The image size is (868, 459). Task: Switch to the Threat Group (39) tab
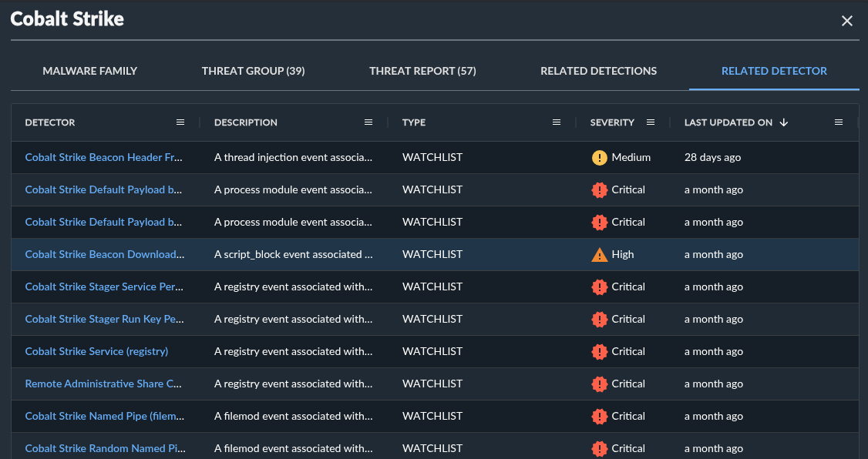point(253,71)
